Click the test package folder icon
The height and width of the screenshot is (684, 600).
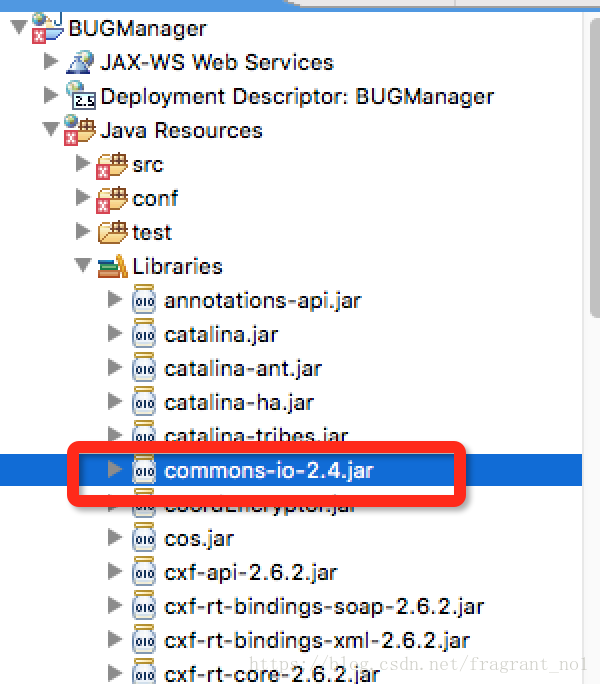[113, 232]
